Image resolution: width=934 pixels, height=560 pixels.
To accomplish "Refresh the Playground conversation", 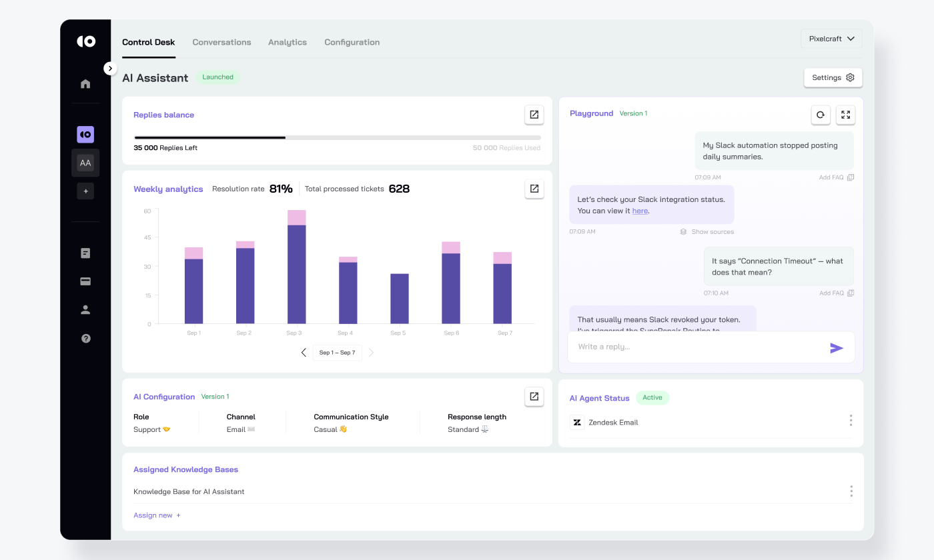I will pos(821,115).
